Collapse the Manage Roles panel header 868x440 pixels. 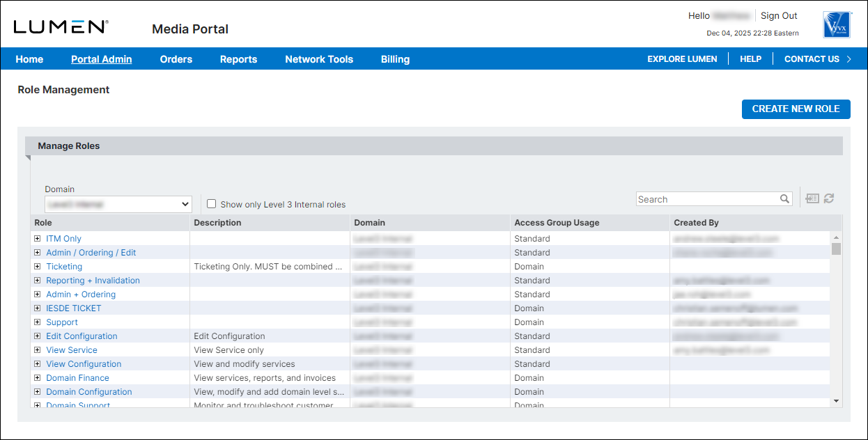point(68,146)
